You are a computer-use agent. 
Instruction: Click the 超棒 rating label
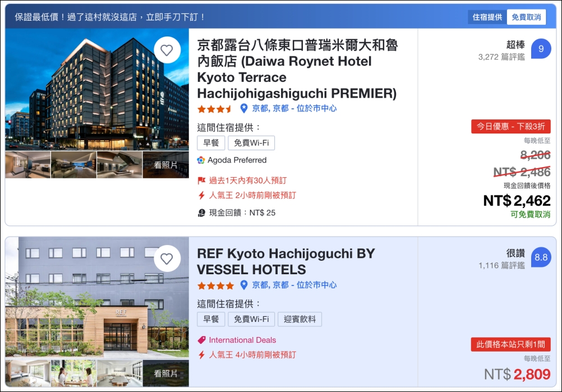coord(515,45)
